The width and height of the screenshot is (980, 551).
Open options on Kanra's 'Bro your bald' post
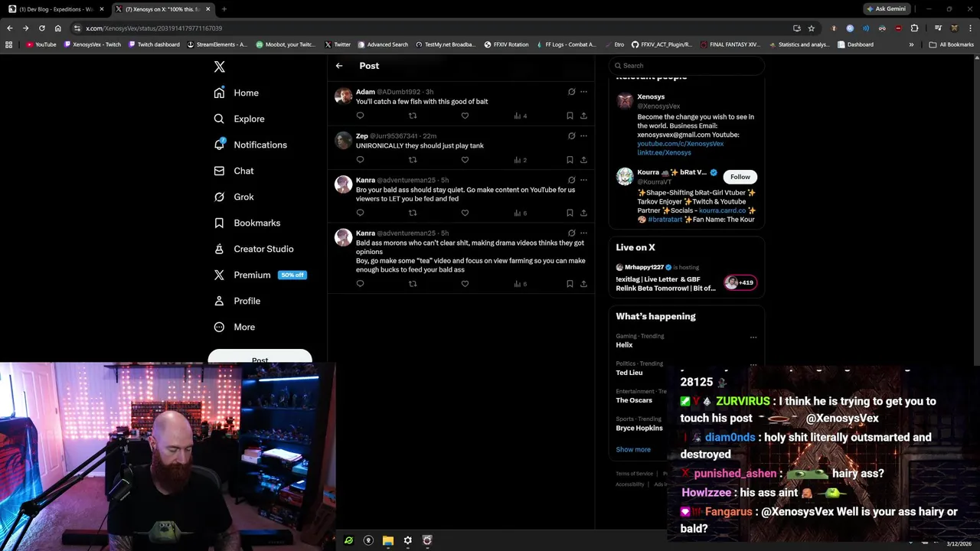[x=583, y=180]
